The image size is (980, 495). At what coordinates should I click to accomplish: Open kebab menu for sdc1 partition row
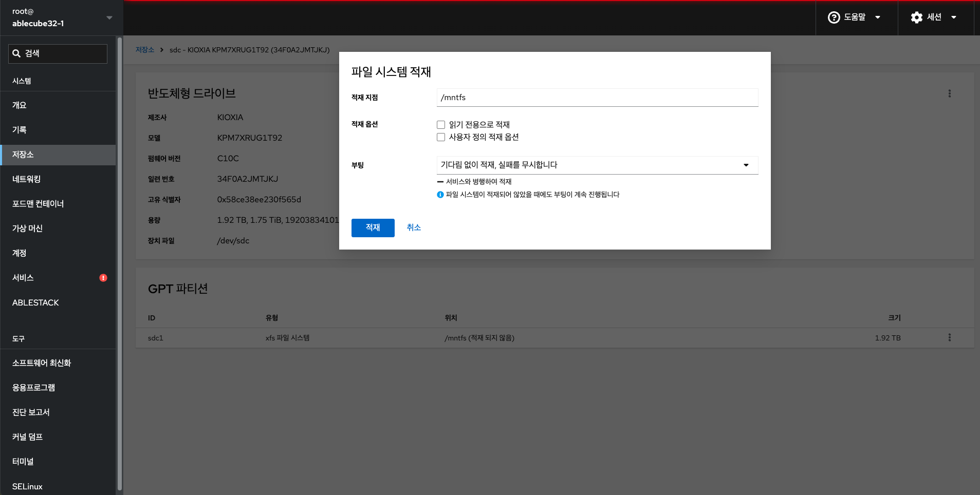point(949,337)
